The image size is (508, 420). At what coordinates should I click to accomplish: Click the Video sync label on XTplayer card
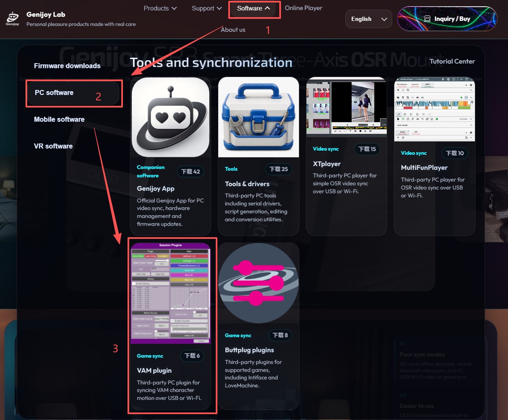click(x=326, y=149)
